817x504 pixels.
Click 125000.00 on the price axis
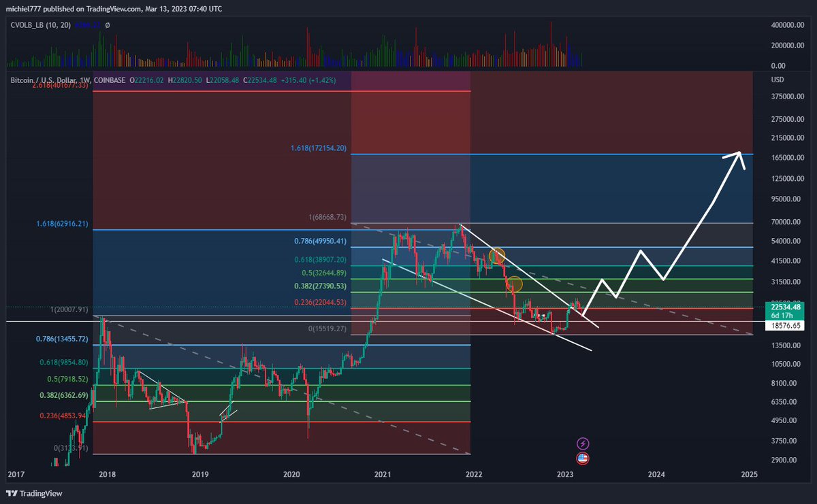788,179
